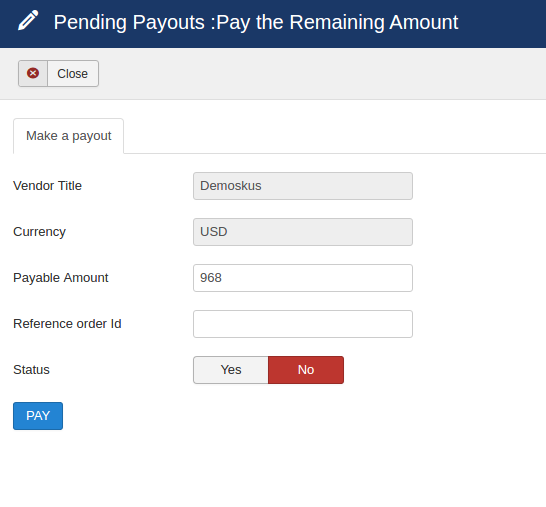
Task: Click the Currency field showing USD
Action: click(x=303, y=232)
